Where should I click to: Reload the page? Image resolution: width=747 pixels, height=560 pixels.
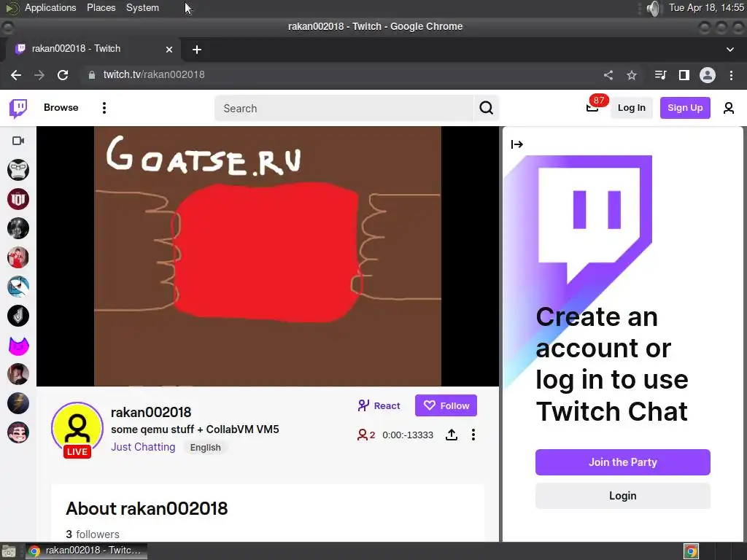63,75
